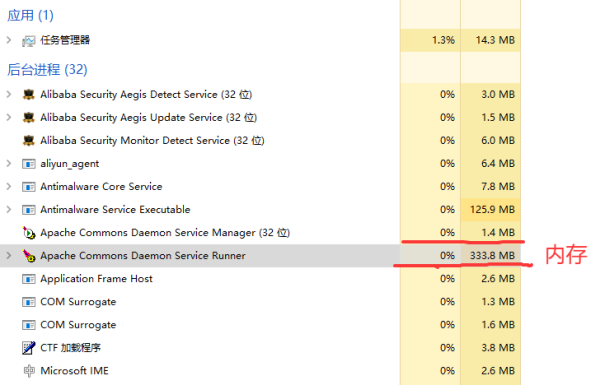
Task: Select the CTF 加载程序 process name
Action: tap(70, 347)
